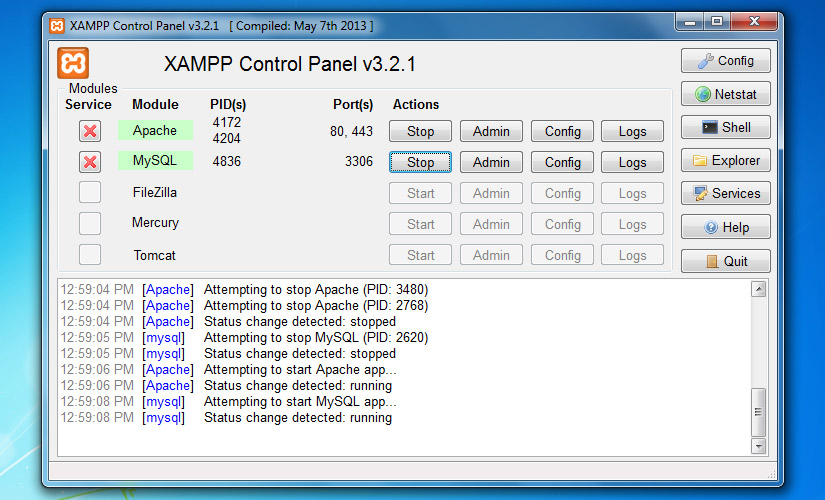Click the XAMPP orange logo icon
The image size is (825, 500).
coord(73,63)
